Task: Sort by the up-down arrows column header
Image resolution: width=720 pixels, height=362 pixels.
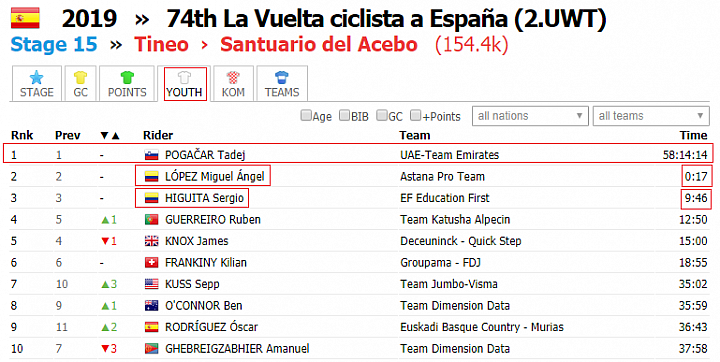Action: coord(110,136)
